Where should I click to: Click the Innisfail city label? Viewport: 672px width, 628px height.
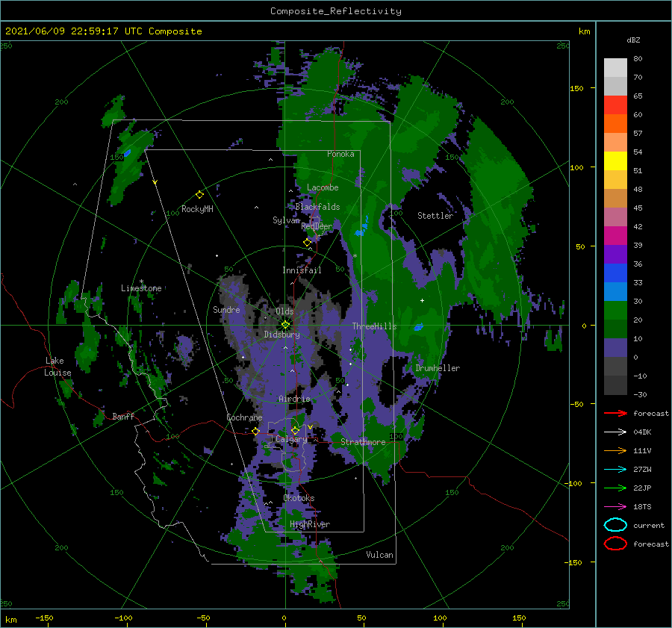[x=302, y=270]
